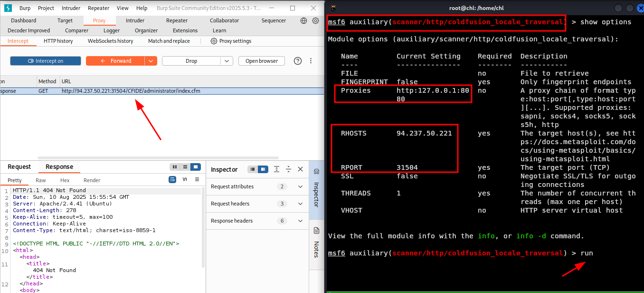Screen dimensions: 644x293
Task: Click the Open browser button
Action: point(262,61)
